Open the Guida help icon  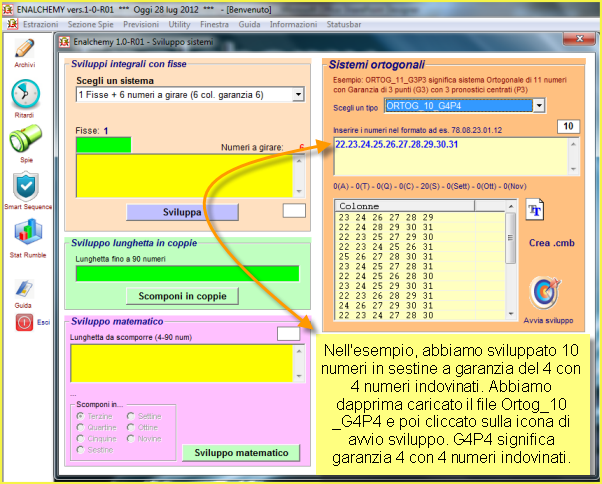click(x=23, y=289)
